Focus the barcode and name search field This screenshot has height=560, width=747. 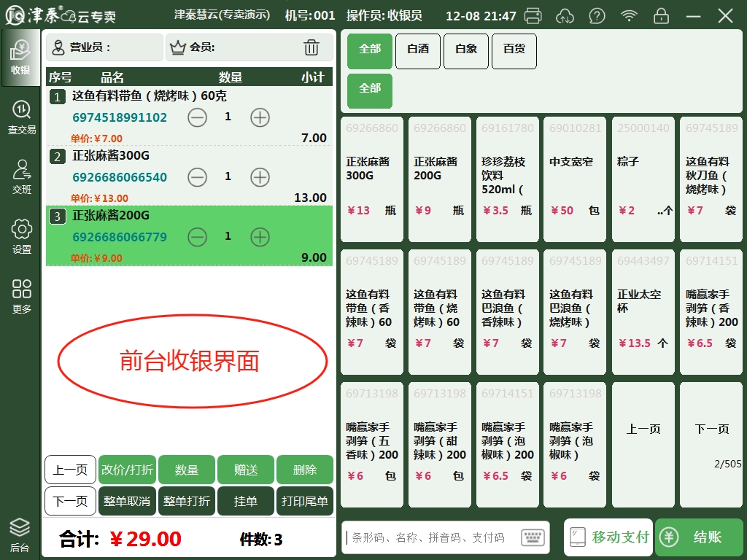pos(430,537)
